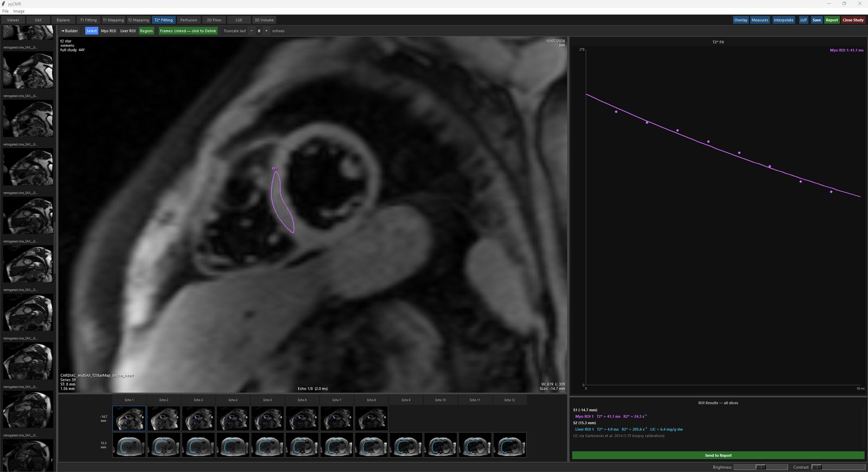This screenshot has width=868, height=472.
Task: Select Echo 3 liver thumbnail in 15.3 mm row
Action: (x=199, y=445)
